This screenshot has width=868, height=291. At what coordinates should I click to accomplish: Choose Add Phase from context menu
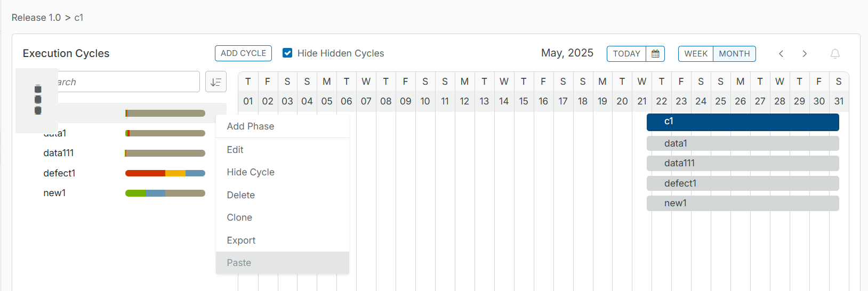251,126
